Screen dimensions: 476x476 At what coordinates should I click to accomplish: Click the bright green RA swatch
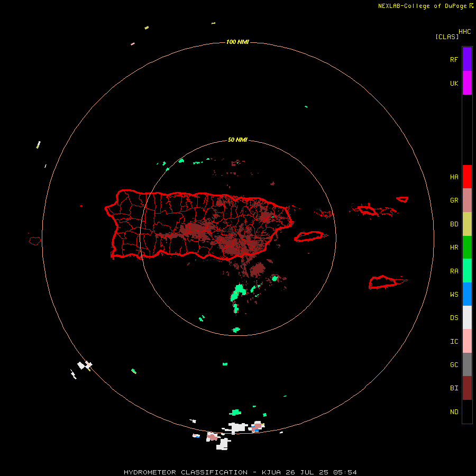coord(467,271)
